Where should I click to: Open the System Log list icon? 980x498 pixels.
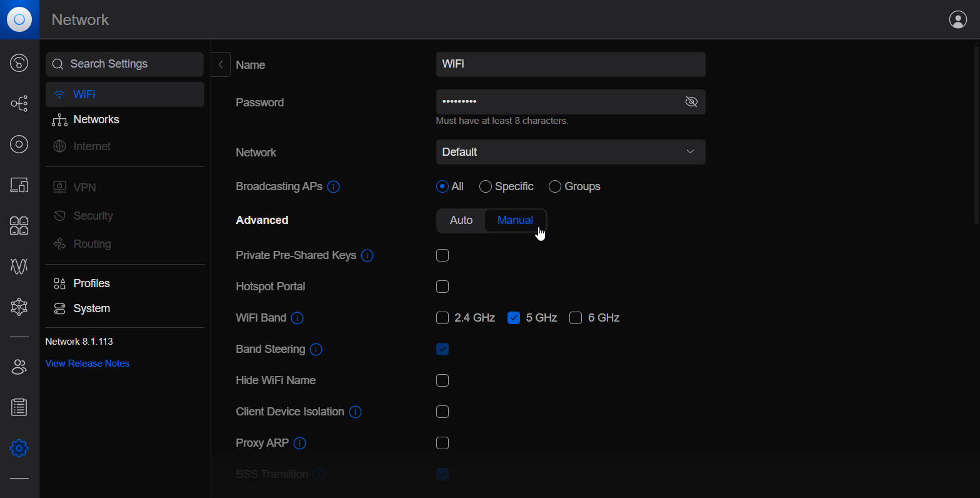[x=19, y=407]
